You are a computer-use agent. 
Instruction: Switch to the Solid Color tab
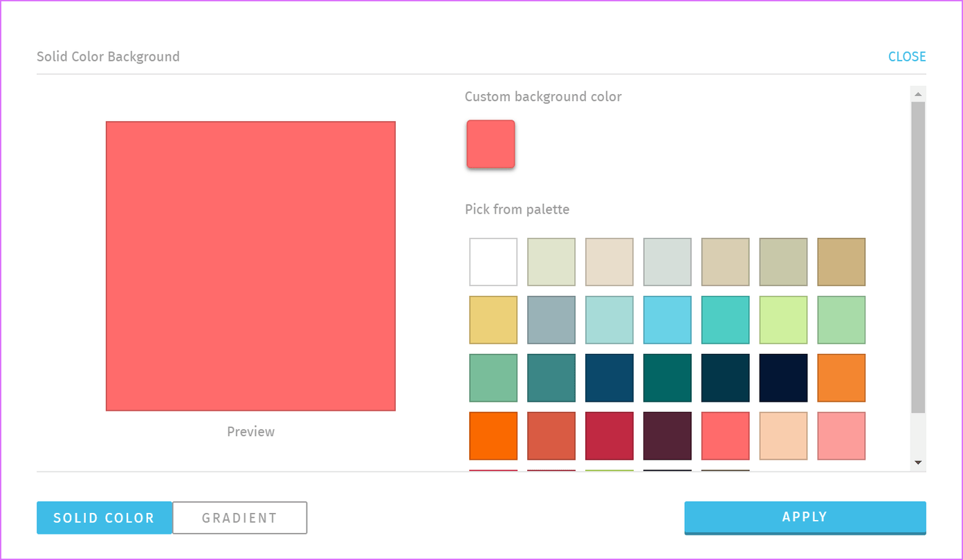coord(104,518)
